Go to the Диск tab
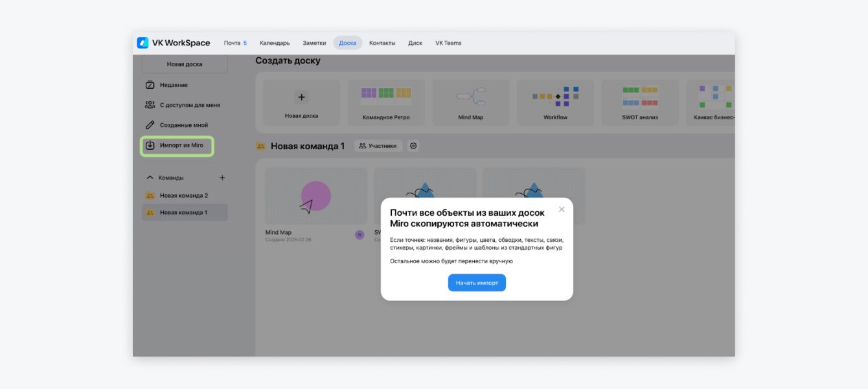The height and width of the screenshot is (389, 868). coord(415,43)
